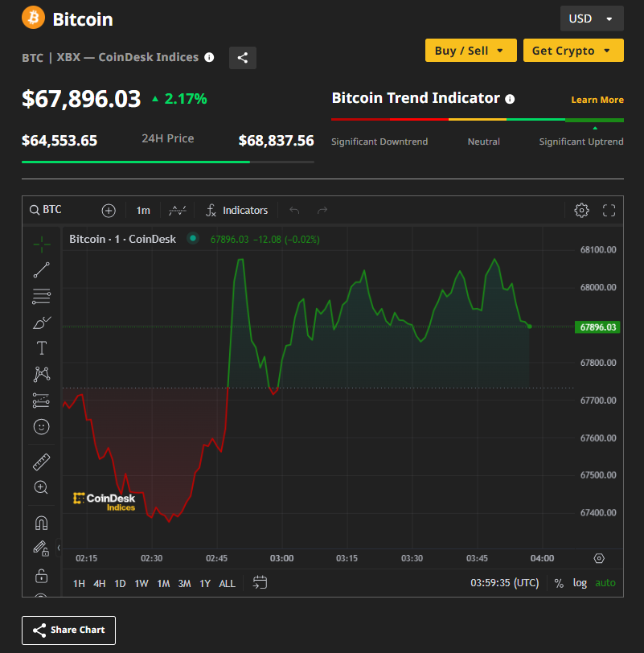Click the orange Bitcoin logo icon
This screenshot has width=644, height=653.
33,18
